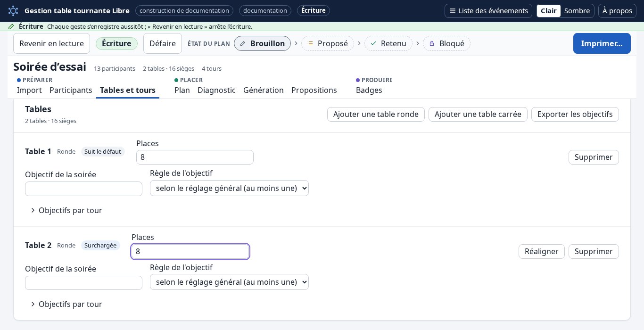Click the Défaire button

(163, 43)
